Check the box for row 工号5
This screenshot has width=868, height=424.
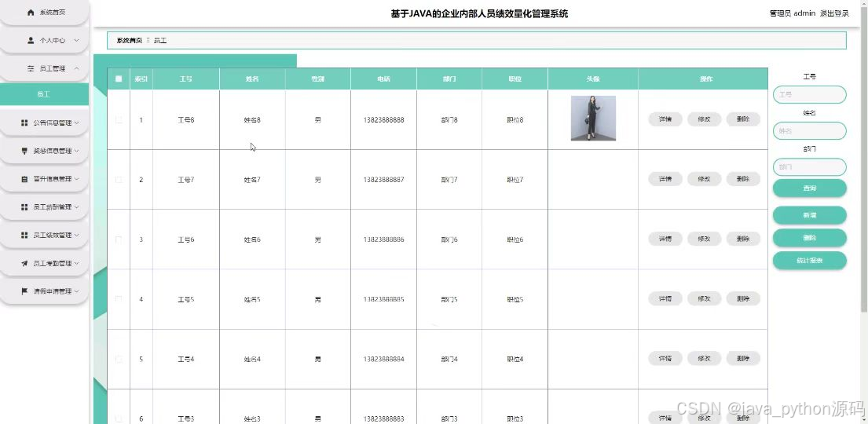click(119, 299)
